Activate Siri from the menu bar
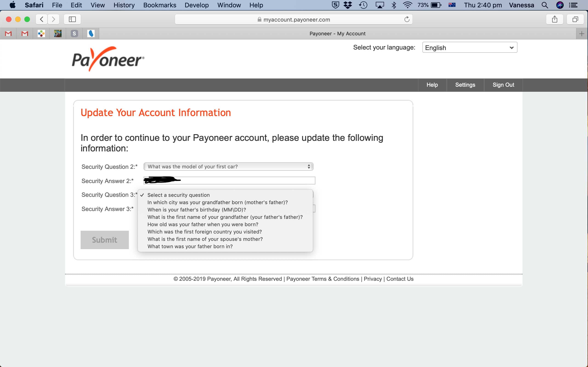Screen dimensions: 588x367 click(560, 5)
